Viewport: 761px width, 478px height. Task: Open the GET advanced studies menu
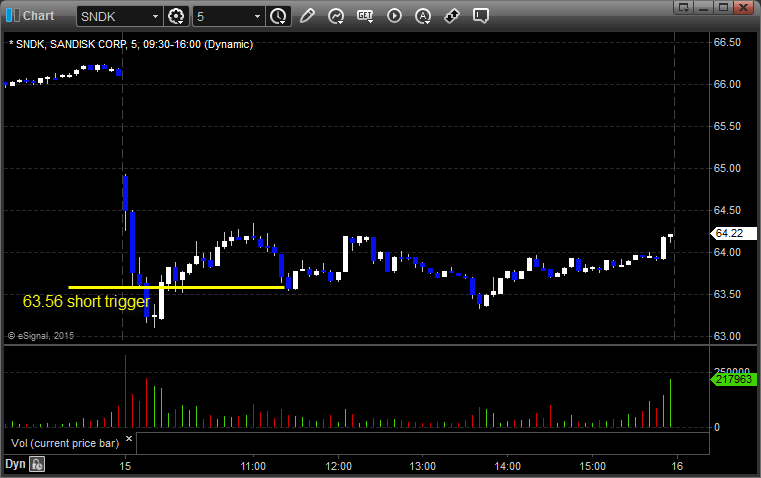pos(365,16)
